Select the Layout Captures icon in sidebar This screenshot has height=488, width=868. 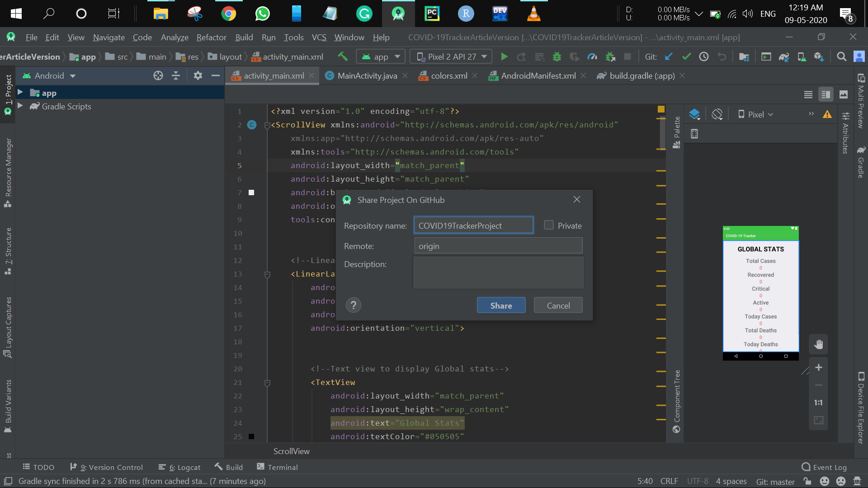point(8,351)
